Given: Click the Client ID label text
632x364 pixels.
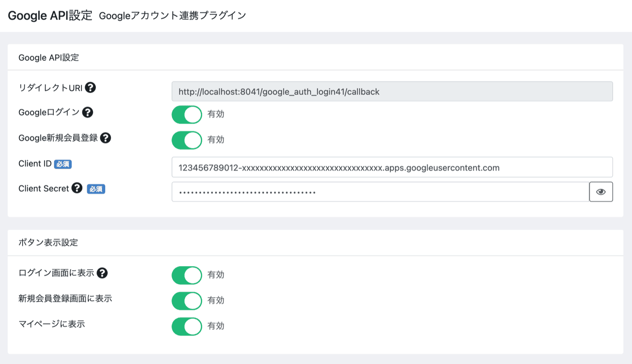Looking at the screenshot, I should point(35,164).
